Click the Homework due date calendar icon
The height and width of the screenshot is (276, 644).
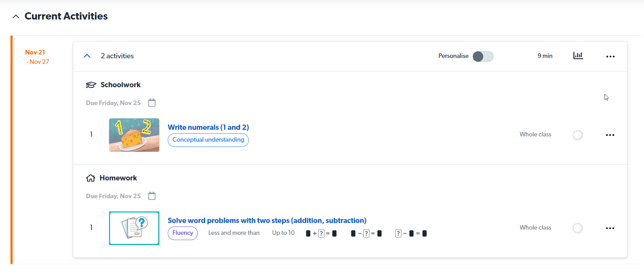(x=152, y=196)
